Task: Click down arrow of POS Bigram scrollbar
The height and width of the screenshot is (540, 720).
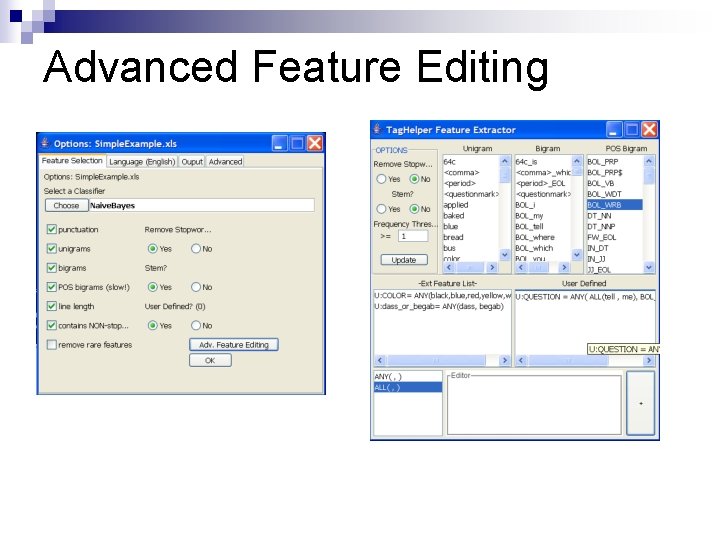Action: pos(649,267)
